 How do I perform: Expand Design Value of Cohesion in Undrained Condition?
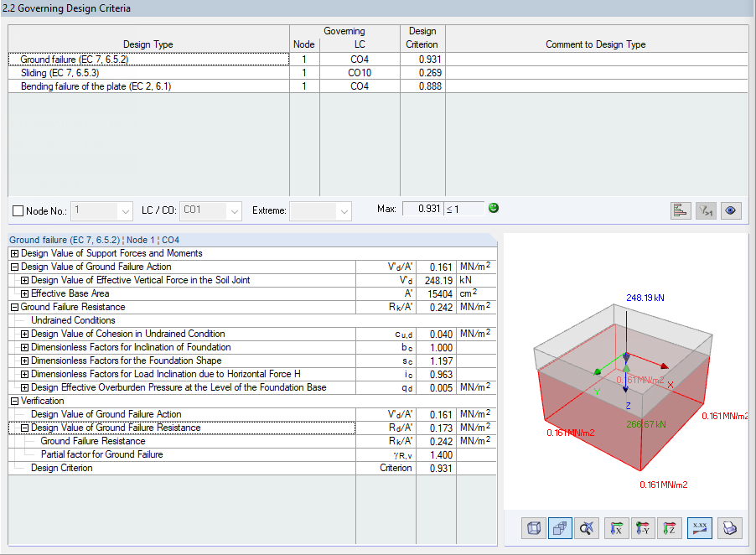click(24, 335)
